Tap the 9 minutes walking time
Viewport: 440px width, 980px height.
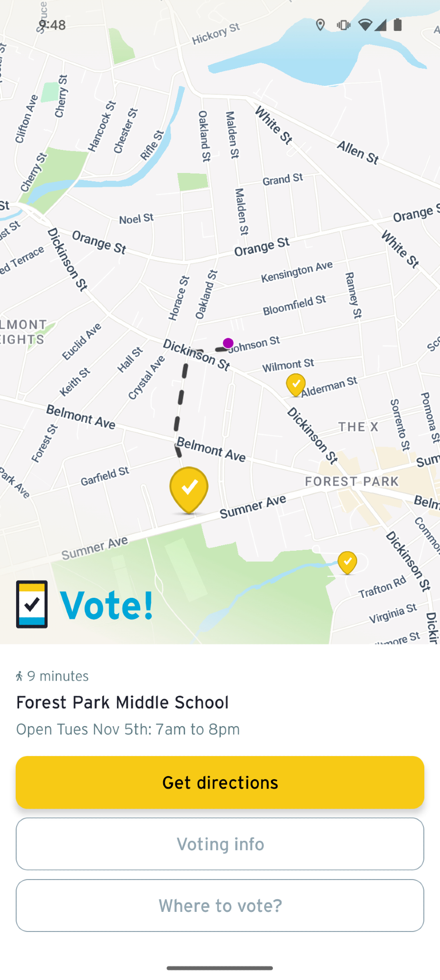58,676
